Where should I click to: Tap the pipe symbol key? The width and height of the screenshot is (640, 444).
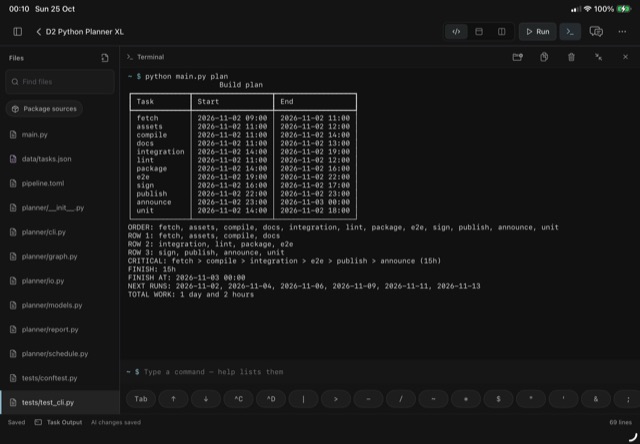[303, 399]
